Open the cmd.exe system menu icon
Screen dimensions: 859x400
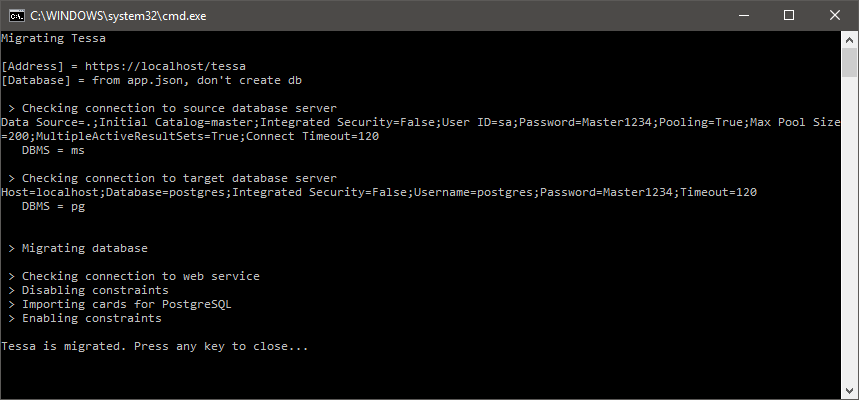pyautogui.click(x=17, y=15)
